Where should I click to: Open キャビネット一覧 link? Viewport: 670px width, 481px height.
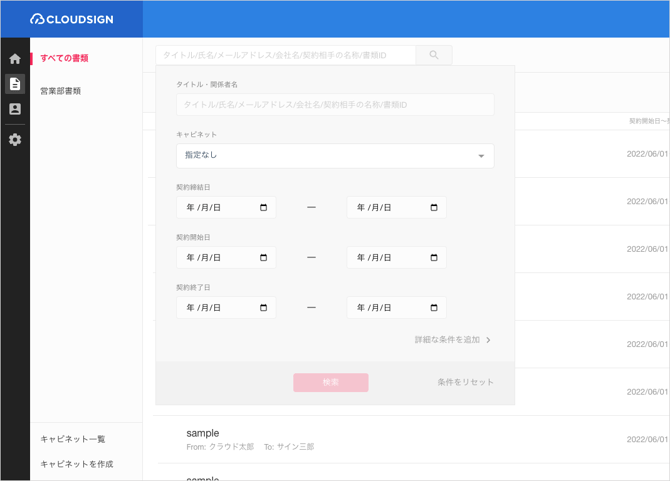[72, 439]
